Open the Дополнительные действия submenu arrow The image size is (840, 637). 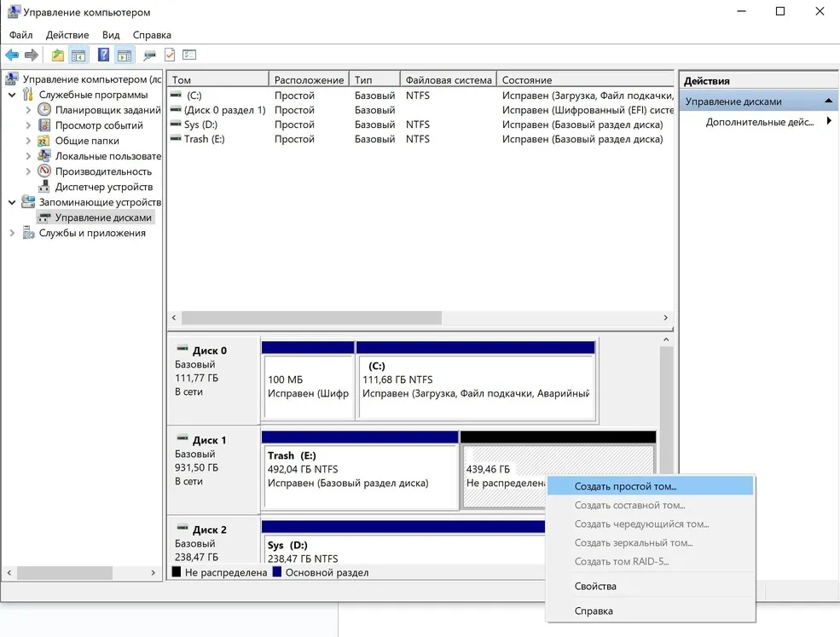[829, 121]
